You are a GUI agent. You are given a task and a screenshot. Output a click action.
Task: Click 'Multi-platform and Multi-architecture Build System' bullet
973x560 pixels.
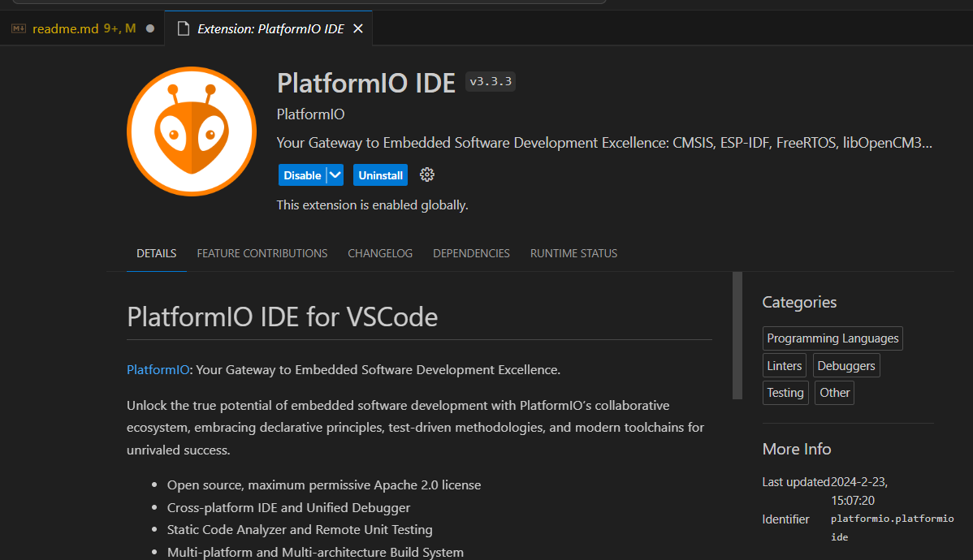tap(315, 552)
